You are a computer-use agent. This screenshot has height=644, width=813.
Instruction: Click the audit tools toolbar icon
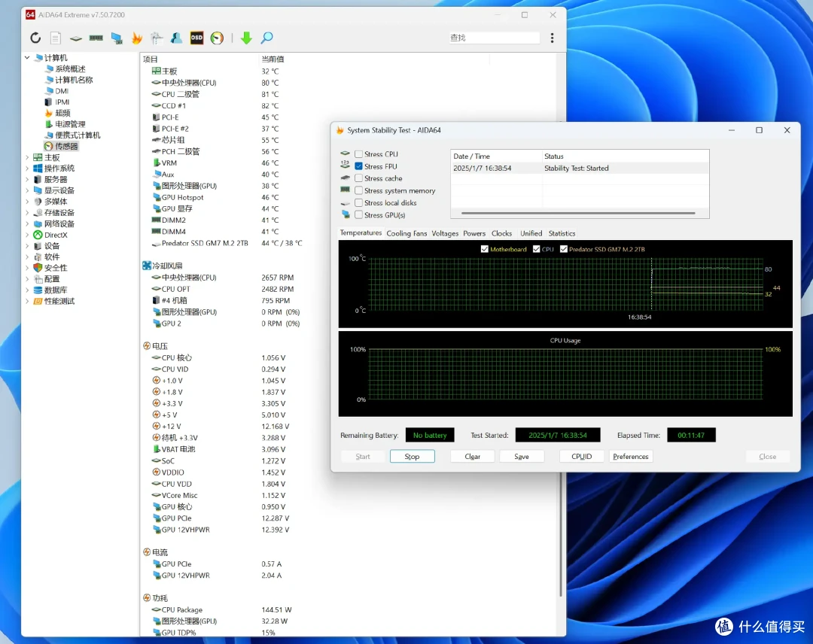click(157, 38)
